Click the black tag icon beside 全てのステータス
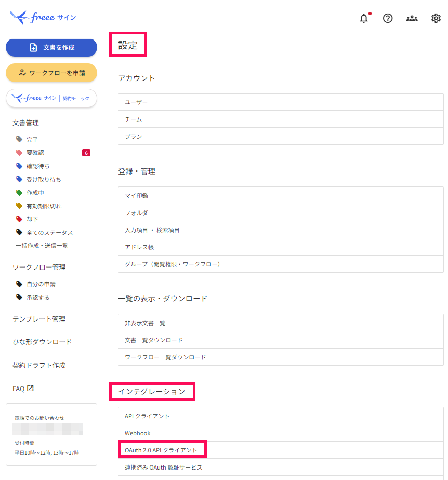Viewport: 448px width, 480px height. click(x=19, y=232)
